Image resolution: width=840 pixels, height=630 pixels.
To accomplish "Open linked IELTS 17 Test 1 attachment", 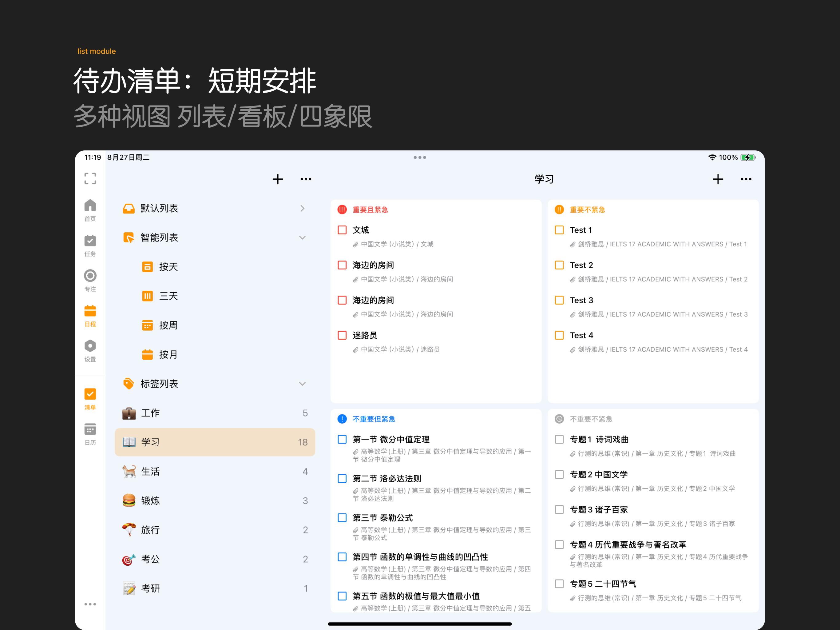I will coord(659,244).
